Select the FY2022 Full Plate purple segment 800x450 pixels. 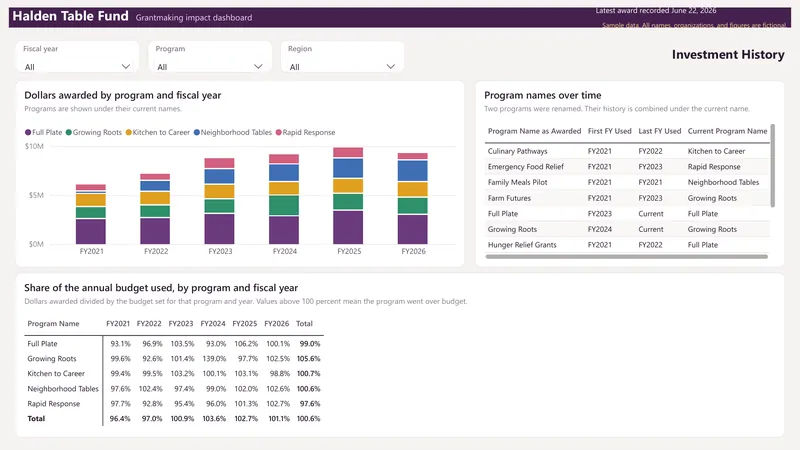(155, 231)
